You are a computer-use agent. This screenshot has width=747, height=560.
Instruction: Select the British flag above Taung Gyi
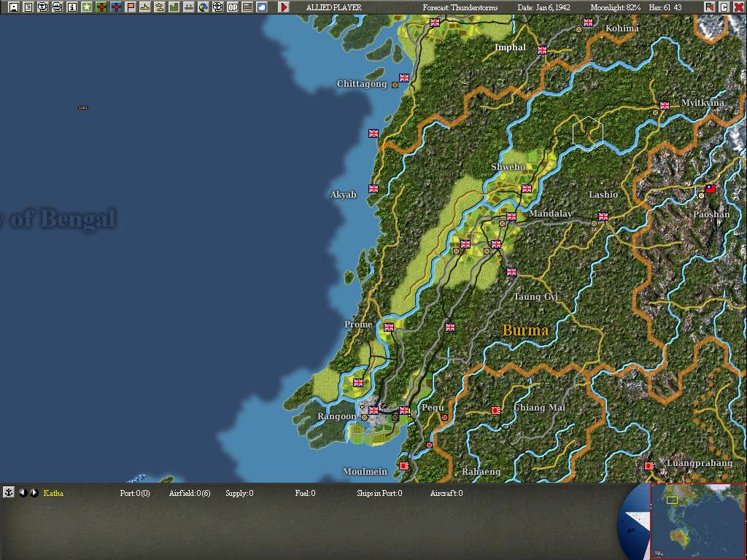tap(511, 272)
